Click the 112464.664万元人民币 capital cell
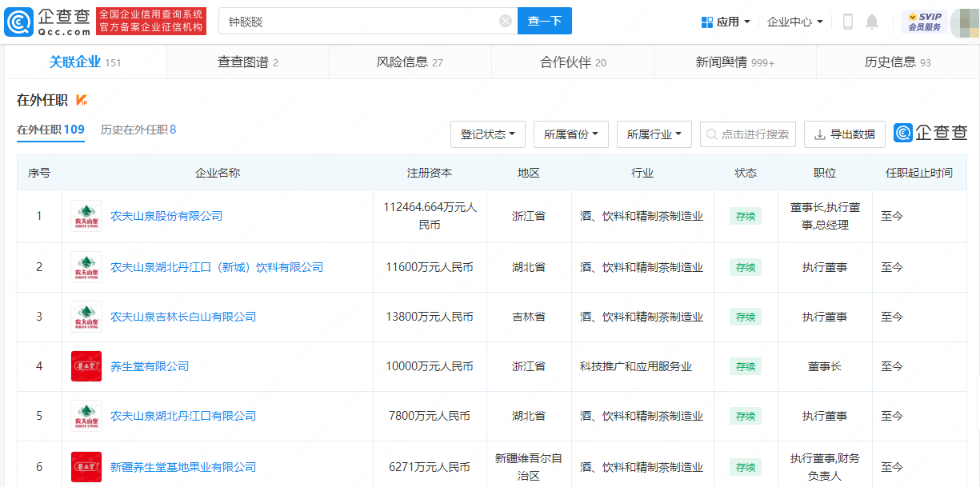This screenshot has width=980, height=487. 430,216
